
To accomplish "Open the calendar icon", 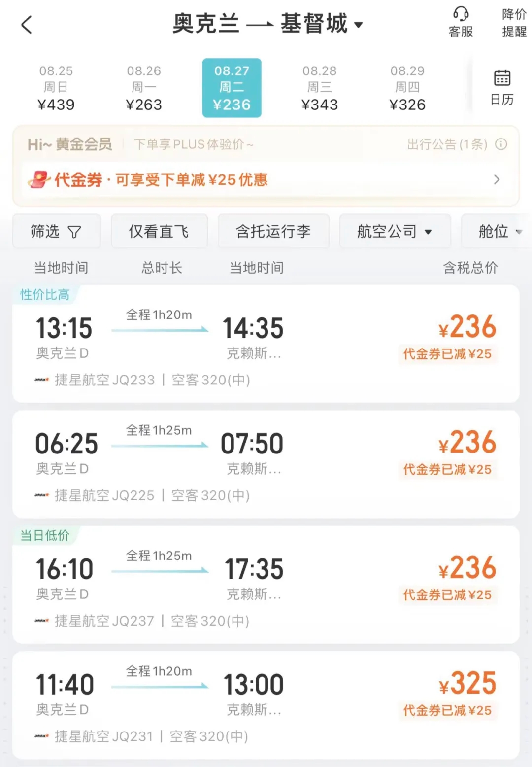I will 501,78.
